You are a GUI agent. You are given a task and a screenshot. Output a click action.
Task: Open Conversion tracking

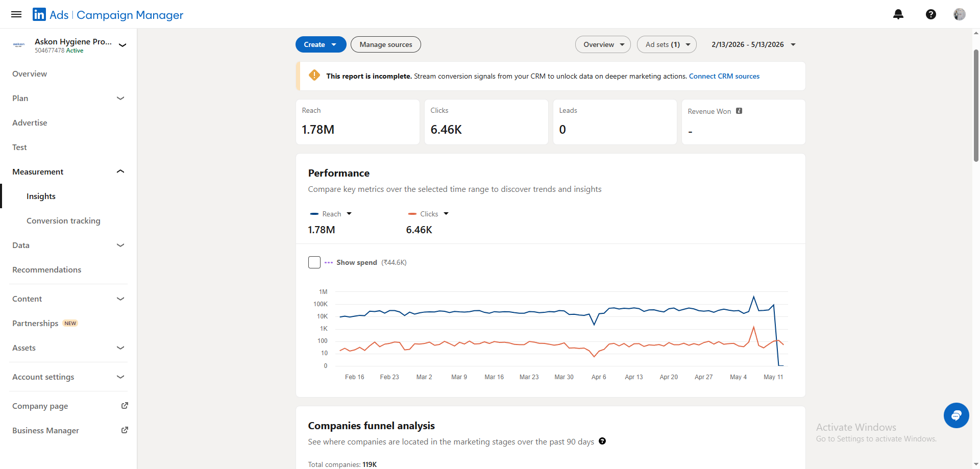(x=63, y=220)
